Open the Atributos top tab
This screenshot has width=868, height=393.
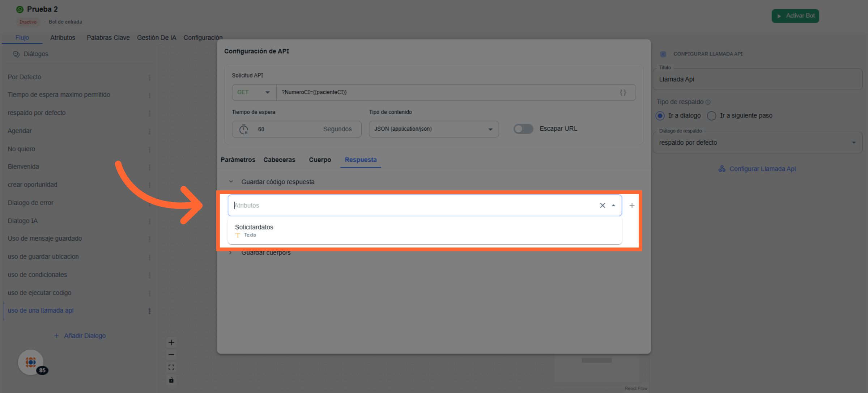click(x=63, y=38)
